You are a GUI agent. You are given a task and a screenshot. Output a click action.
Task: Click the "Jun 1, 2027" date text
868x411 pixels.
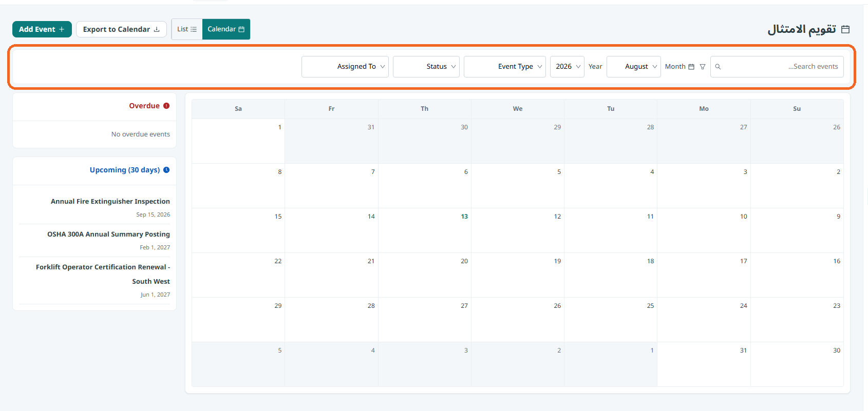point(155,295)
